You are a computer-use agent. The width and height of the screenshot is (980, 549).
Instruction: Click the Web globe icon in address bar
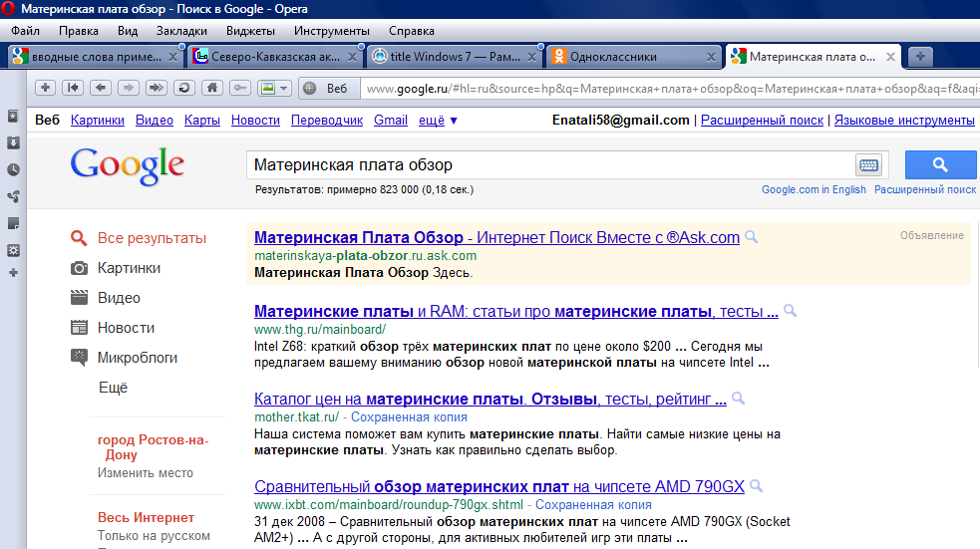pyautogui.click(x=309, y=89)
